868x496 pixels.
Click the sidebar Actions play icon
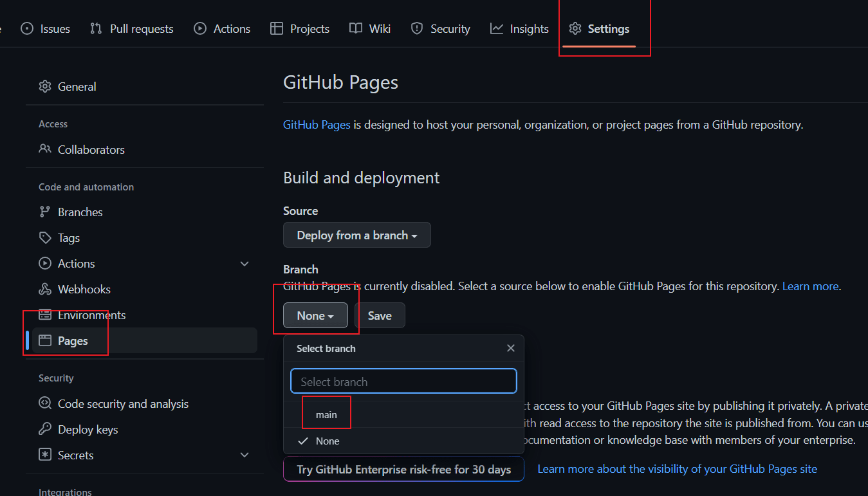point(45,263)
